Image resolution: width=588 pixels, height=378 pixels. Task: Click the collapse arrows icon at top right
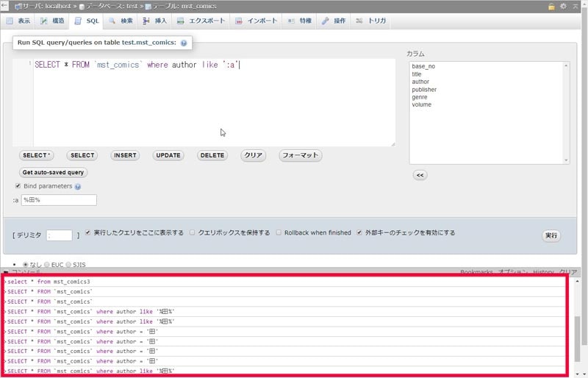[x=576, y=7]
